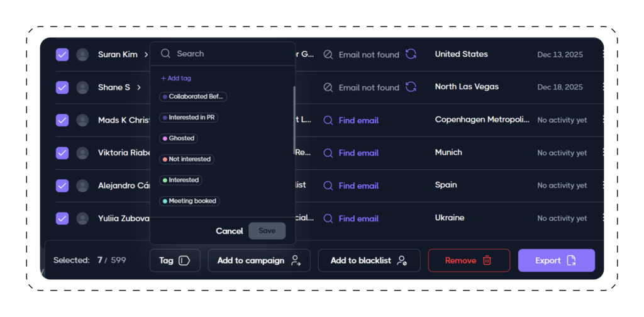Click the Suran Kim name
The height and width of the screenshot is (317, 644).
118,55
